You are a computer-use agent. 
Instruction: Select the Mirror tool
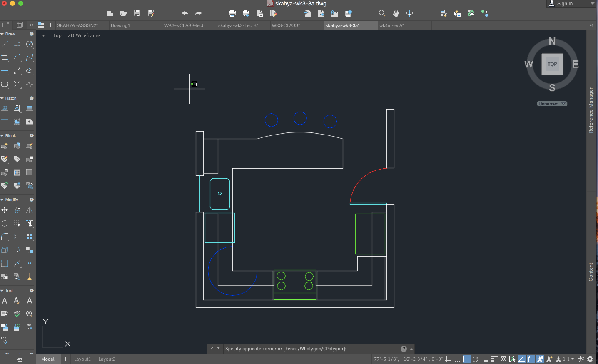point(30,210)
